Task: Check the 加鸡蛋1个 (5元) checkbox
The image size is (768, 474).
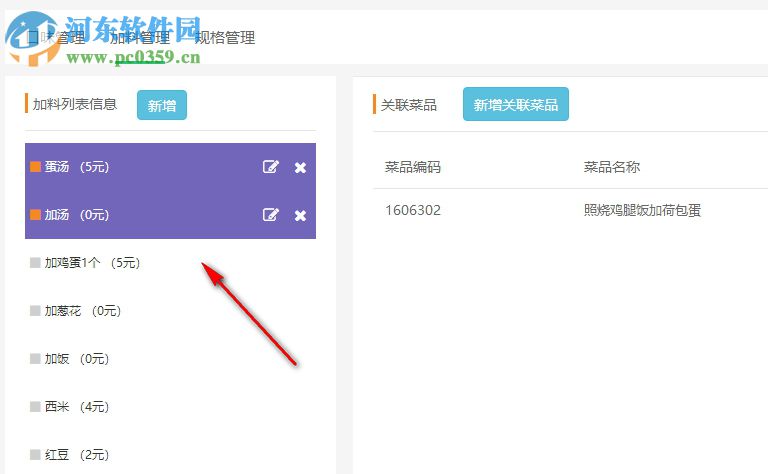Action: [35, 262]
